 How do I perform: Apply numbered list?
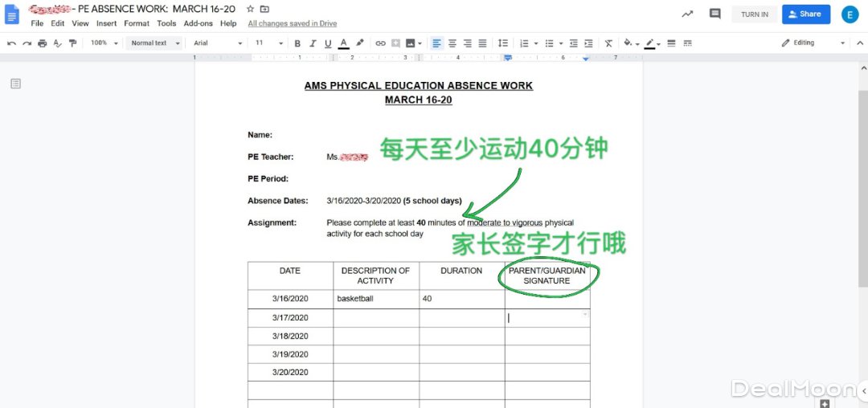coord(523,43)
